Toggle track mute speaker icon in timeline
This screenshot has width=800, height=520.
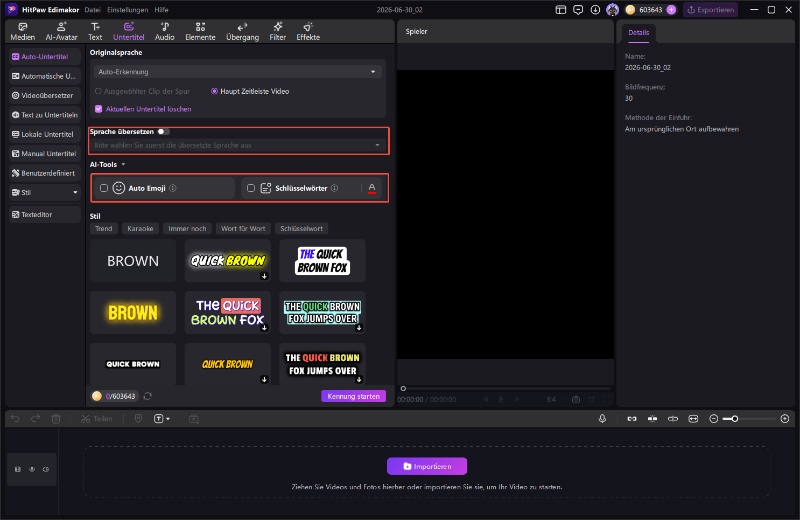coord(46,469)
